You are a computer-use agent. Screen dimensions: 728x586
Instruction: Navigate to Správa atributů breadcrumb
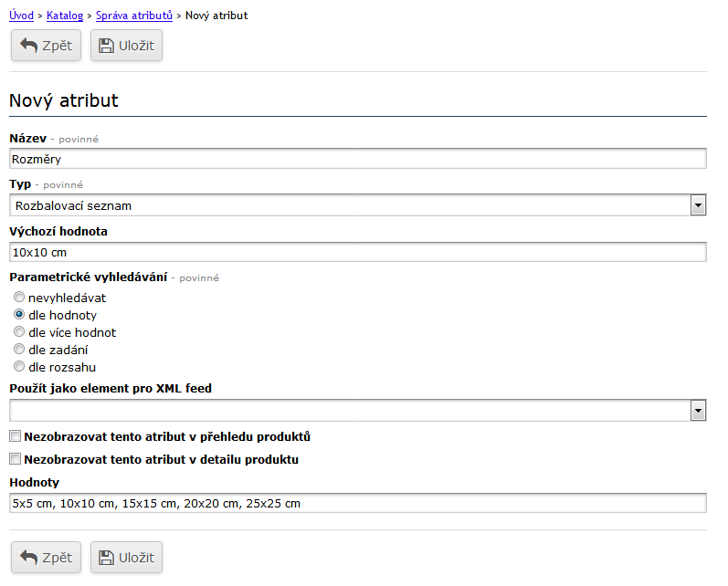click(x=133, y=16)
